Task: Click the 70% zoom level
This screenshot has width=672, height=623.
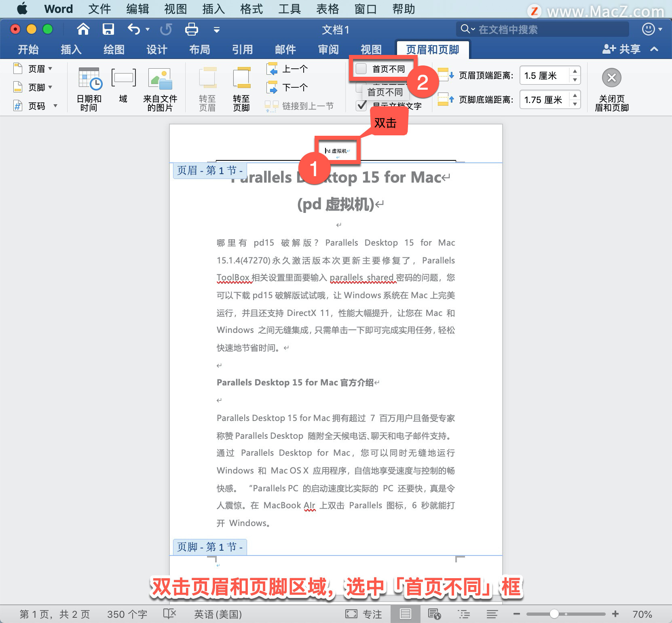Action: tap(642, 614)
